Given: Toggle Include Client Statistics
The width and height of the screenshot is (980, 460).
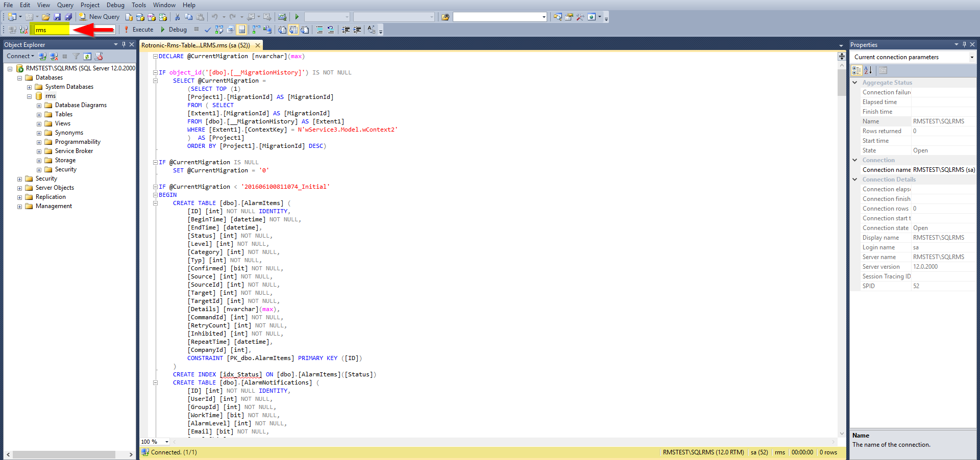Looking at the screenshot, I should (x=267, y=30).
